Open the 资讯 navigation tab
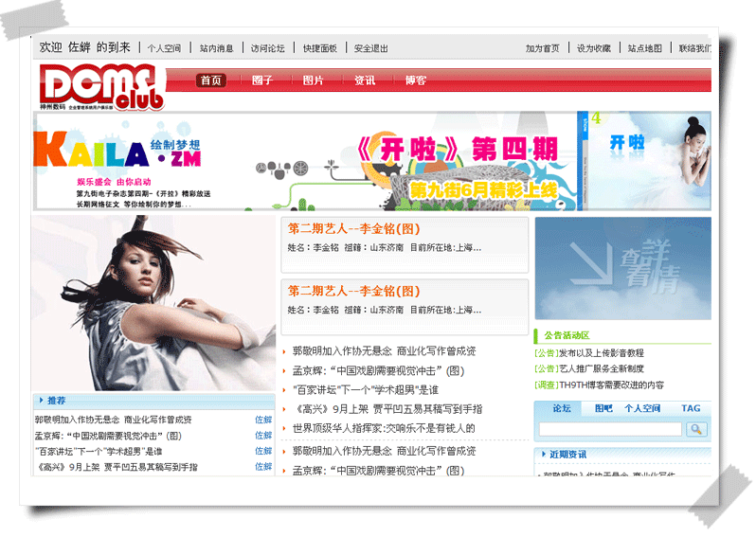Image resolution: width=756 pixels, height=537 pixels. point(365,81)
